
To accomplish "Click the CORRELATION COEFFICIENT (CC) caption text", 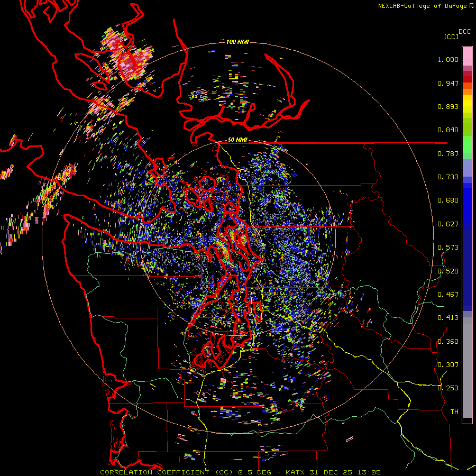I will tap(167, 472).
